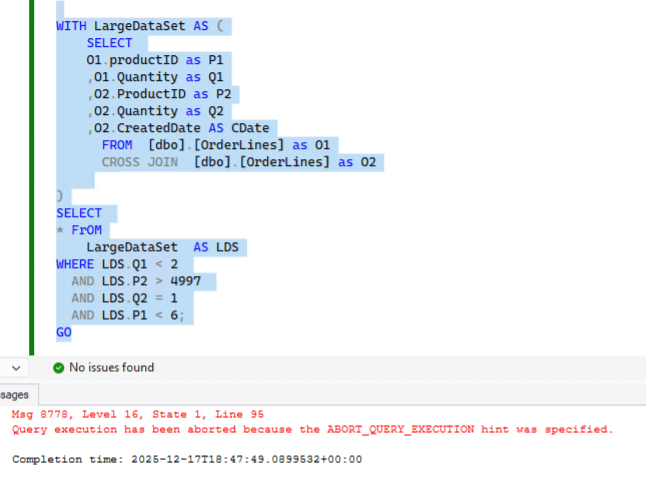Click ',O2.ProductID as P2' line
This screenshot has width=646, height=478.
[x=159, y=94]
